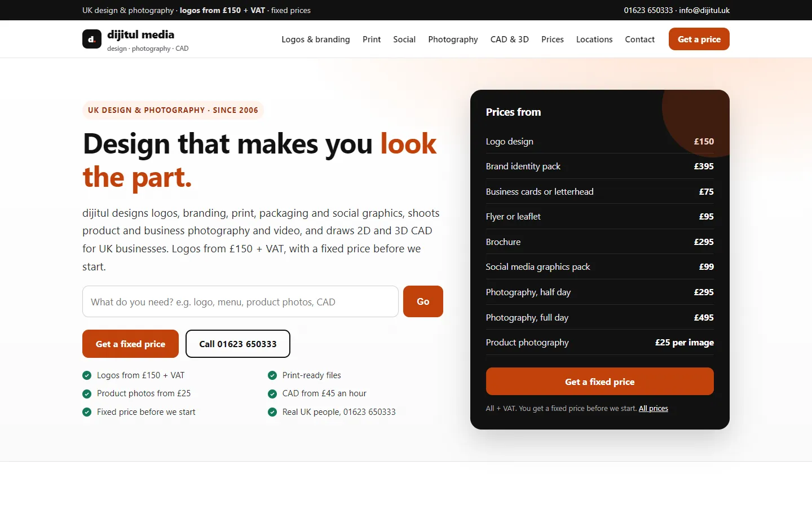Image resolution: width=812 pixels, height=508 pixels.
Task: View the Prices page from navigation
Action: [553, 40]
